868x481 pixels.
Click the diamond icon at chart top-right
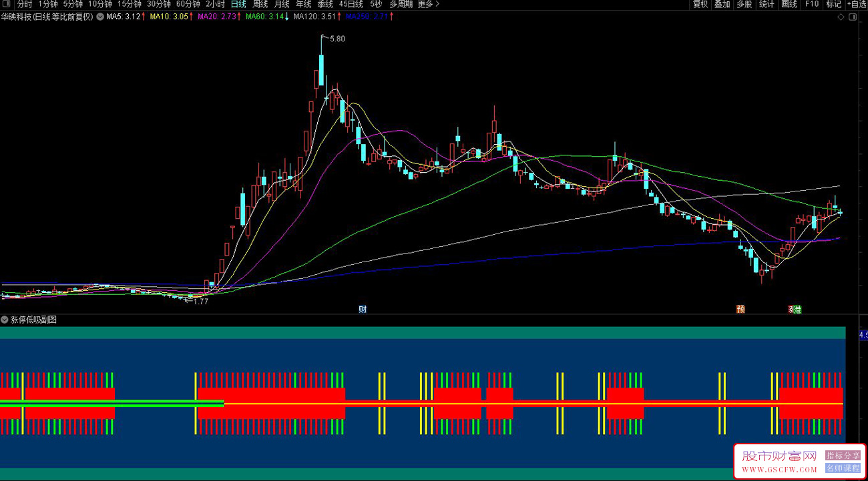[x=841, y=17]
